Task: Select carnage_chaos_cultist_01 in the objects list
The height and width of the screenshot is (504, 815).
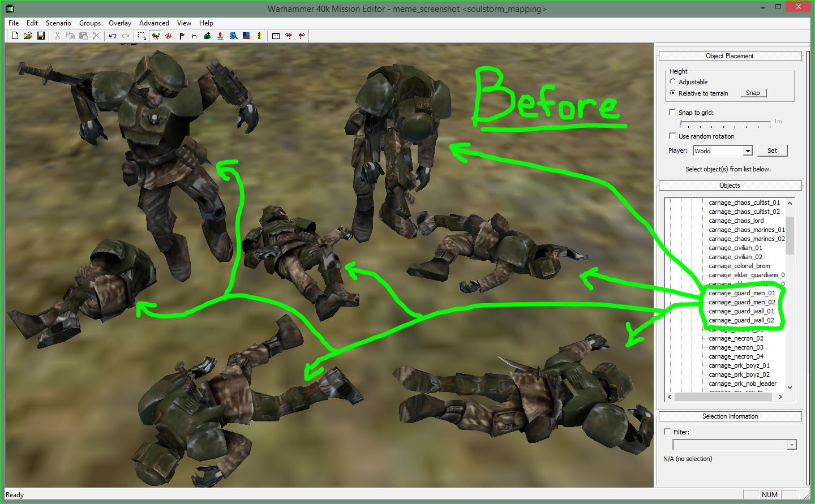Action: (x=744, y=203)
